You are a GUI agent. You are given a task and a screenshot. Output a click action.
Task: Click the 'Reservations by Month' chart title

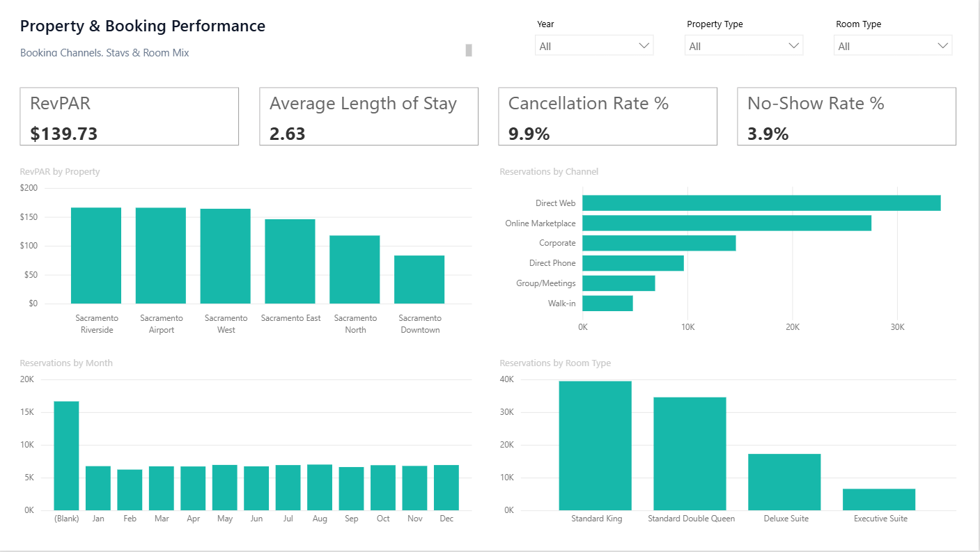coord(66,363)
